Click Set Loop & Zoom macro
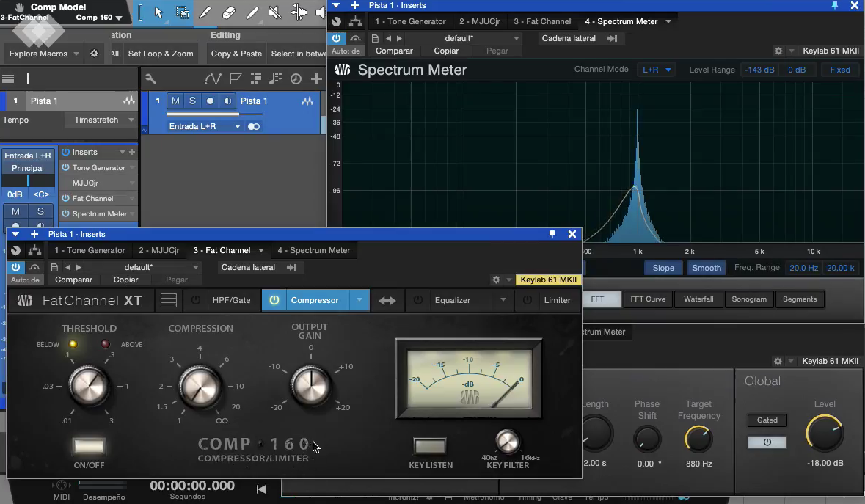 click(x=161, y=54)
